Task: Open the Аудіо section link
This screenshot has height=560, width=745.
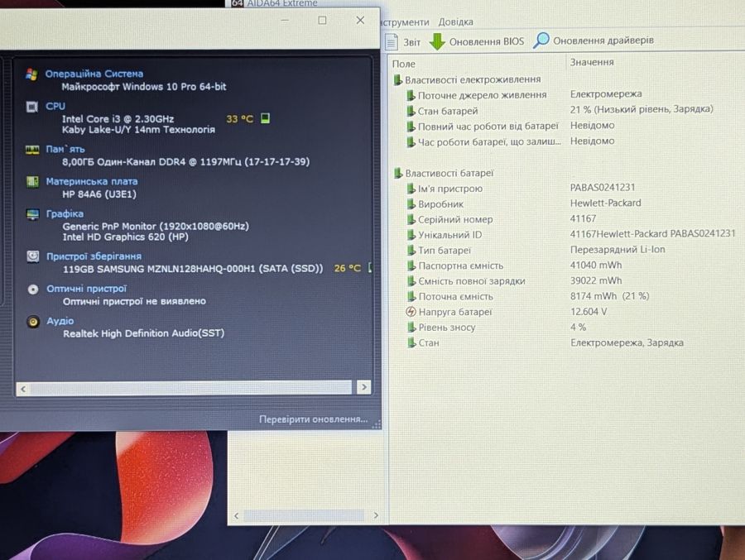Action: (60, 321)
